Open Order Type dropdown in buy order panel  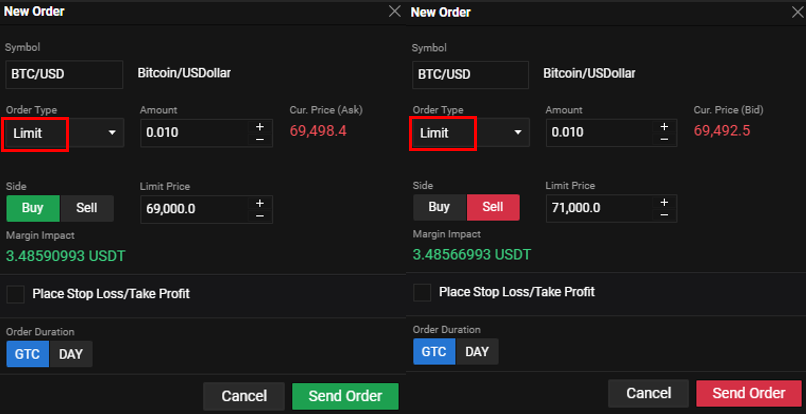pyautogui.click(x=64, y=133)
